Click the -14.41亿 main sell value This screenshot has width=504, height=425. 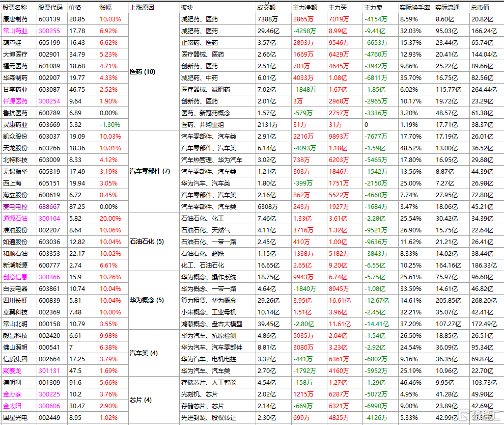coord(376,324)
